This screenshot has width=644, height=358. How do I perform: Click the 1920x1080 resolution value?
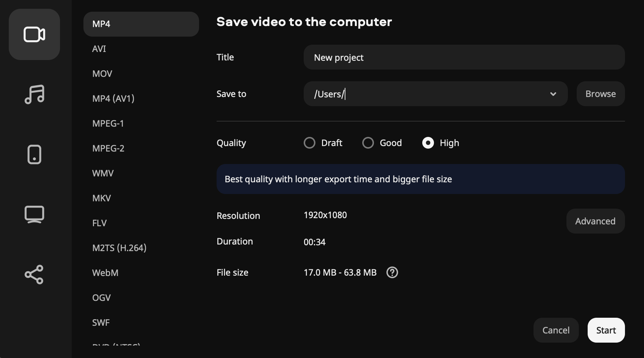point(325,215)
